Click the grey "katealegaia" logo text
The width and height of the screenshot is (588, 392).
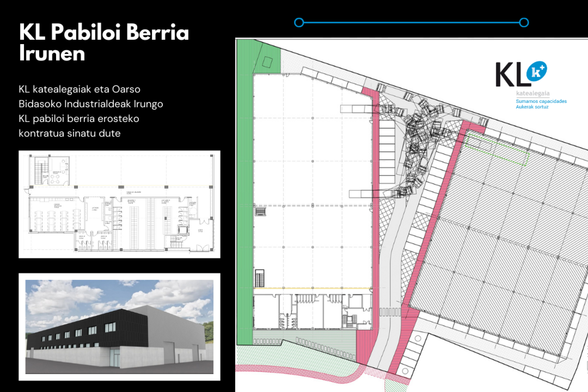pyautogui.click(x=533, y=93)
